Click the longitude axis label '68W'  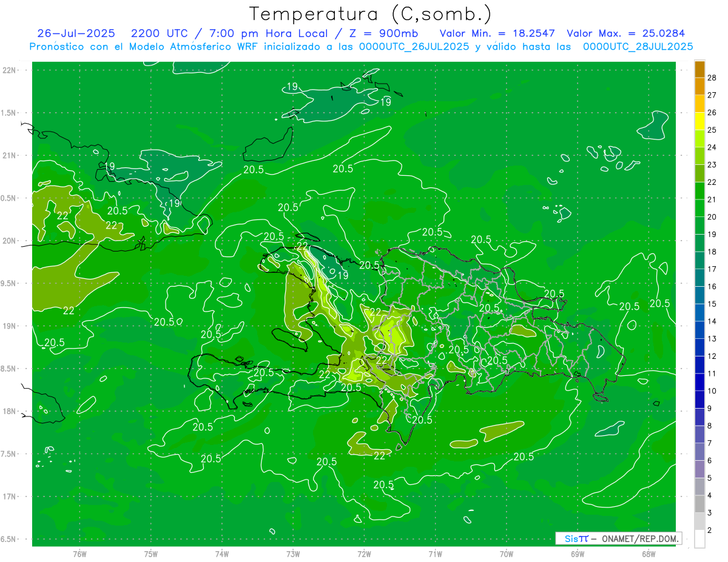649,554
